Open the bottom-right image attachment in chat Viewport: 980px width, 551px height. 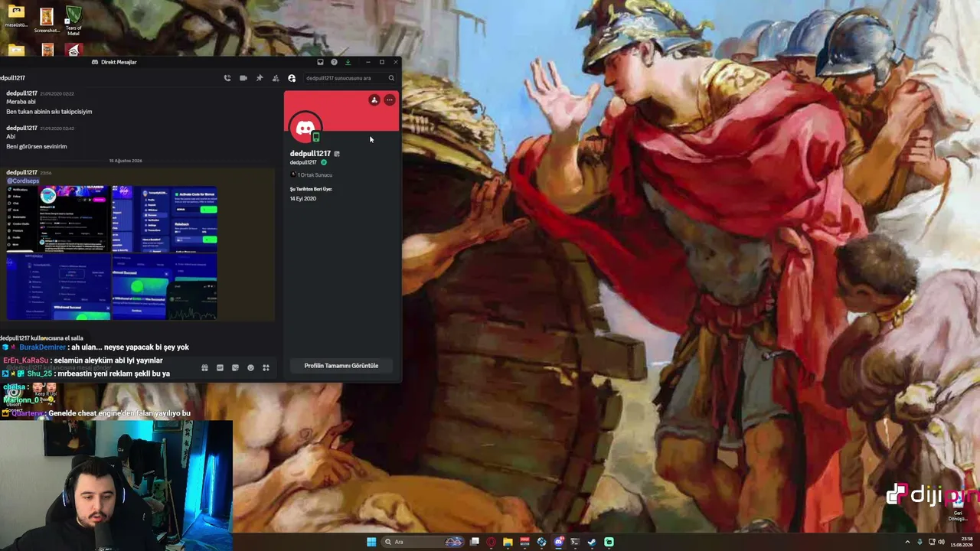click(165, 287)
